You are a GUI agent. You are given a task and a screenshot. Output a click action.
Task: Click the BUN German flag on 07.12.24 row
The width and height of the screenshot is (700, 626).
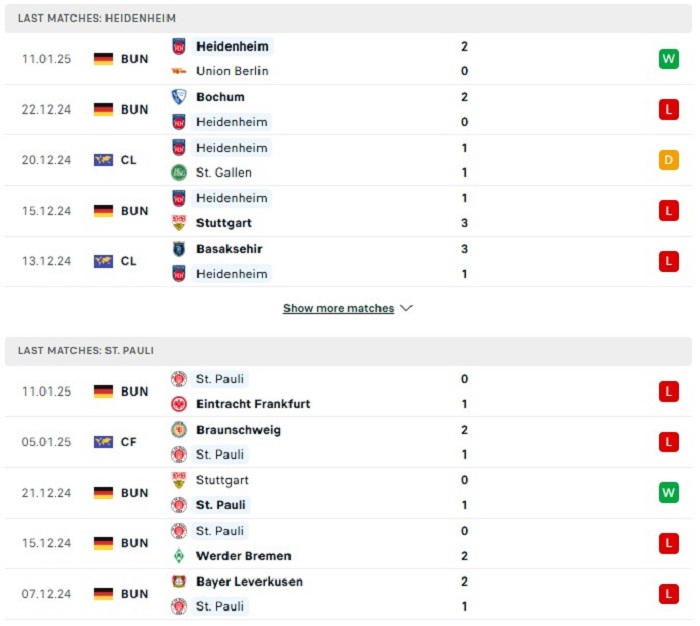point(103,594)
